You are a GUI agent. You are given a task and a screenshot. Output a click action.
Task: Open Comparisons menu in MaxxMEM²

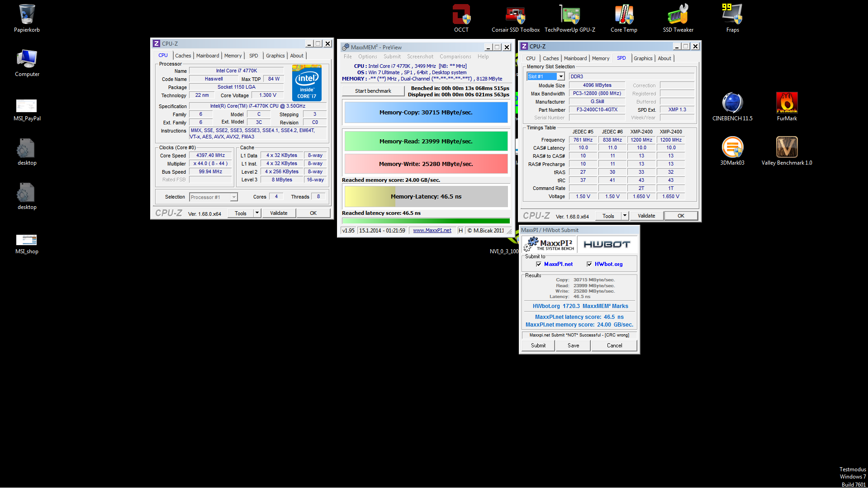(455, 57)
